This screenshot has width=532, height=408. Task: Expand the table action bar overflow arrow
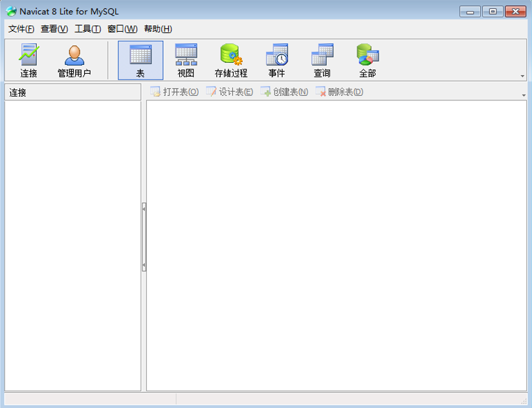tap(524, 95)
